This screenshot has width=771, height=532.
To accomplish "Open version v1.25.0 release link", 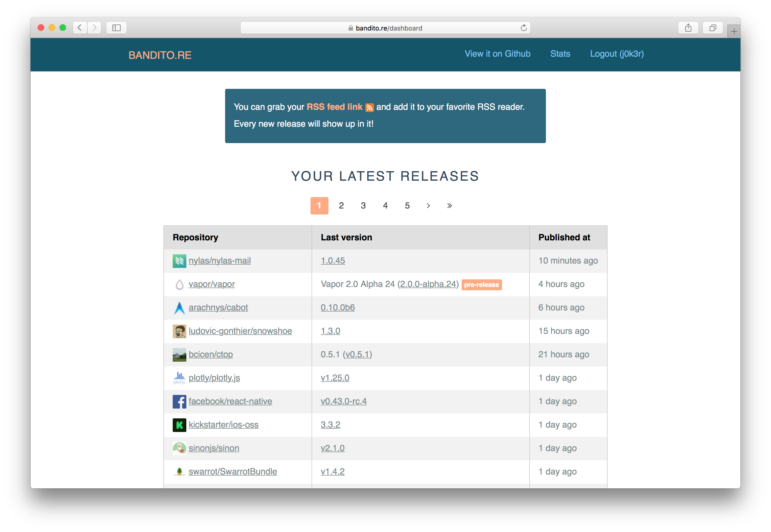I will tap(335, 378).
